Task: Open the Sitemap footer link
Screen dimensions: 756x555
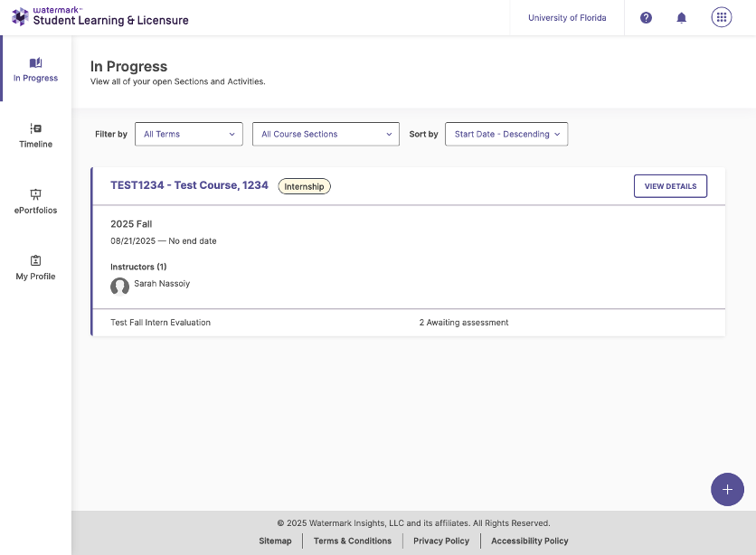Action: [275, 541]
